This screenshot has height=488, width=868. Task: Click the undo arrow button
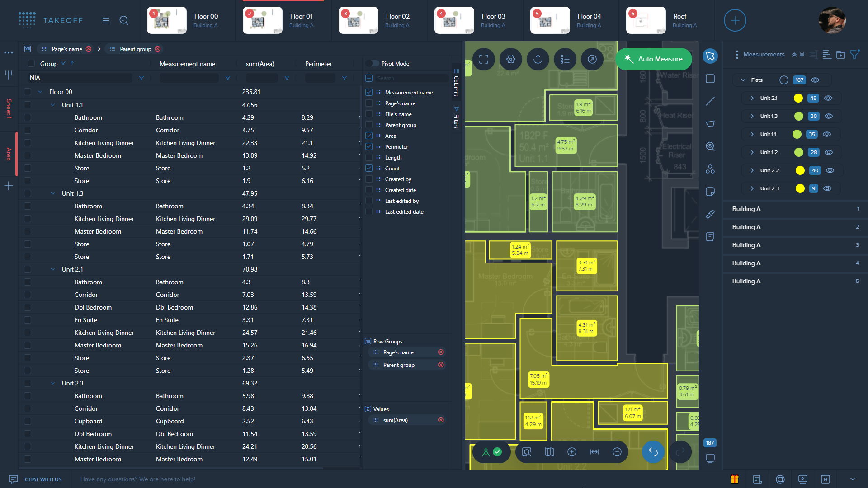click(653, 452)
